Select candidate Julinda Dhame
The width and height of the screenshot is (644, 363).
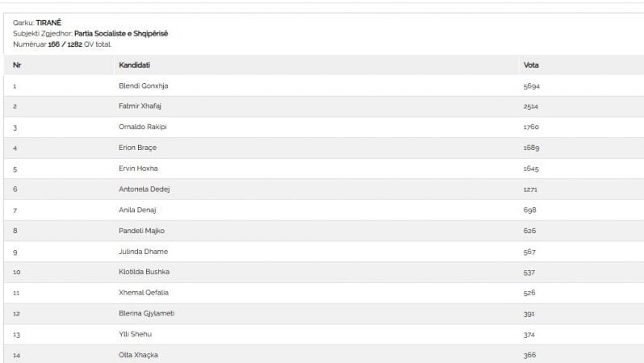pos(144,252)
